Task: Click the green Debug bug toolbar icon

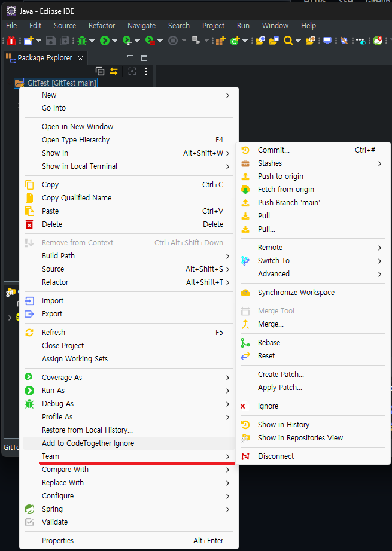Action: coord(82,41)
